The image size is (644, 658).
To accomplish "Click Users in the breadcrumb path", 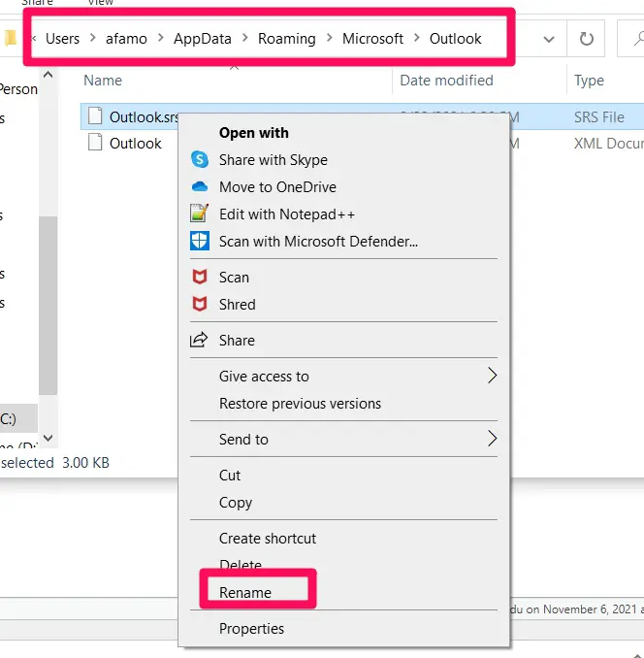I will [62, 38].
